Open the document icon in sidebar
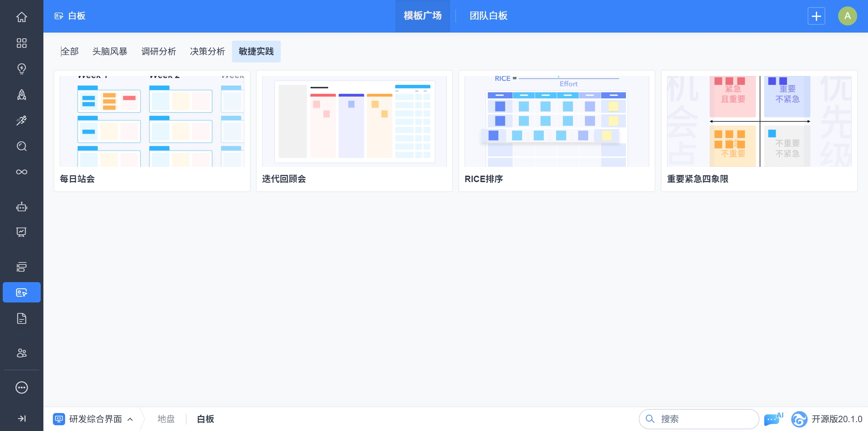Image resolution: width=868 pixels, height=431 pixels. click(x=22, y=318)
